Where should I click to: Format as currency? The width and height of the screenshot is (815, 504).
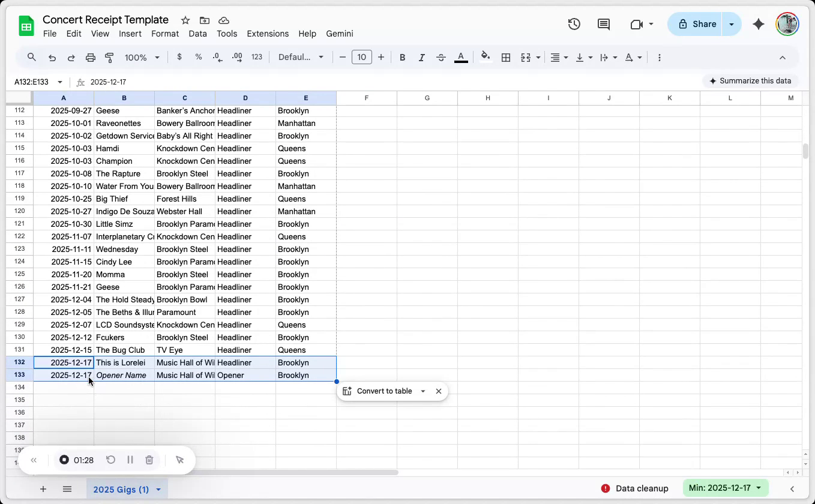[179, 57]
